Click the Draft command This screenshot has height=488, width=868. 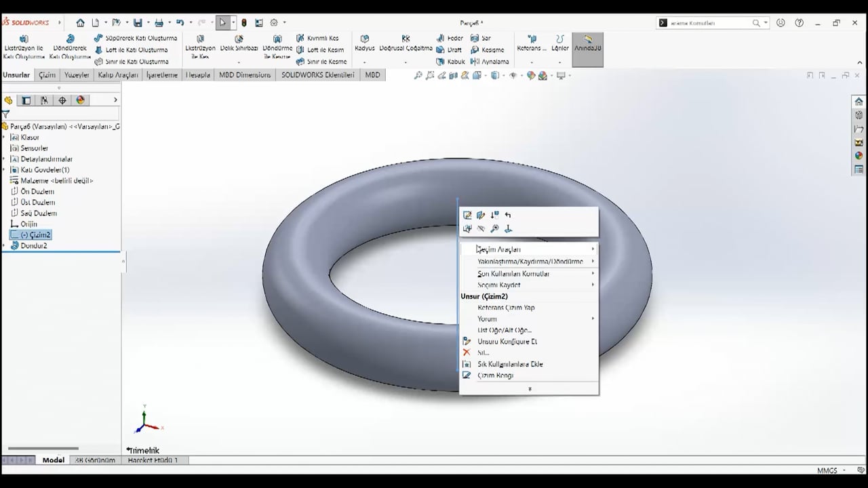[x=450, y=49]
